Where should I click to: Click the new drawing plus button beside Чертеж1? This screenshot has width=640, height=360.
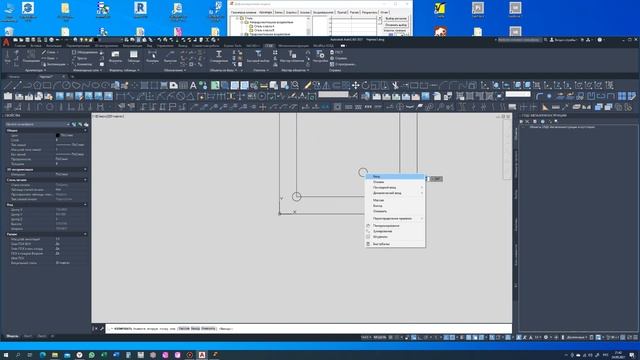click(x=72, y=76)
